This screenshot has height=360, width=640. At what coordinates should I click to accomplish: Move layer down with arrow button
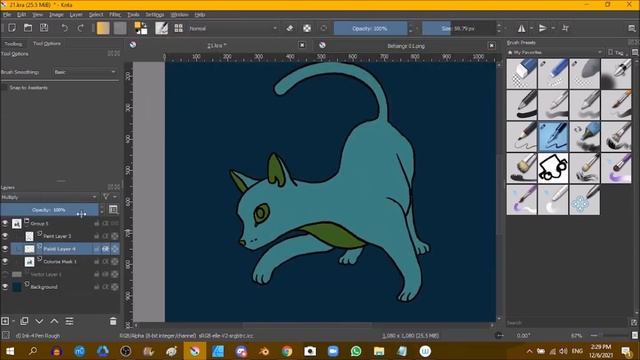[x=39, y=321]
